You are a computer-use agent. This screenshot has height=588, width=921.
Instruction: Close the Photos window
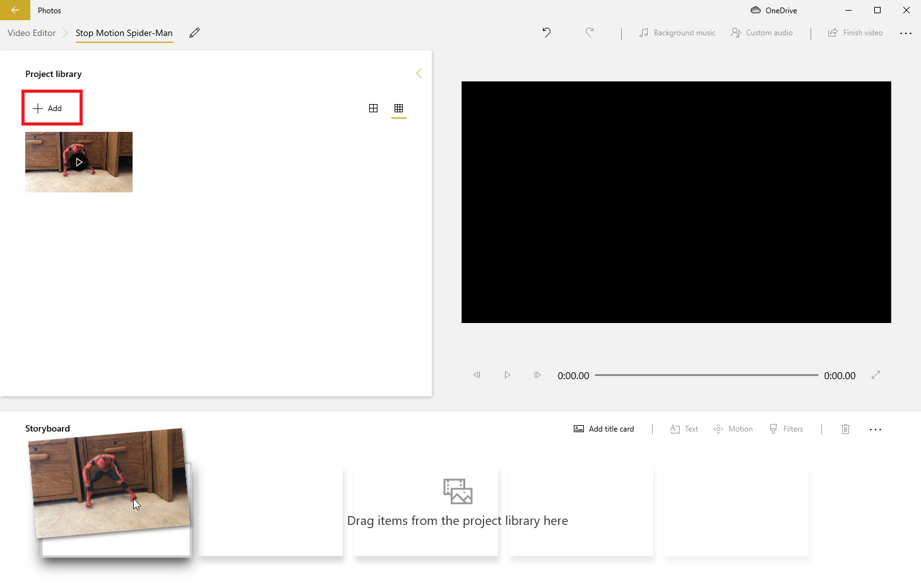click(x=906, y=10)
